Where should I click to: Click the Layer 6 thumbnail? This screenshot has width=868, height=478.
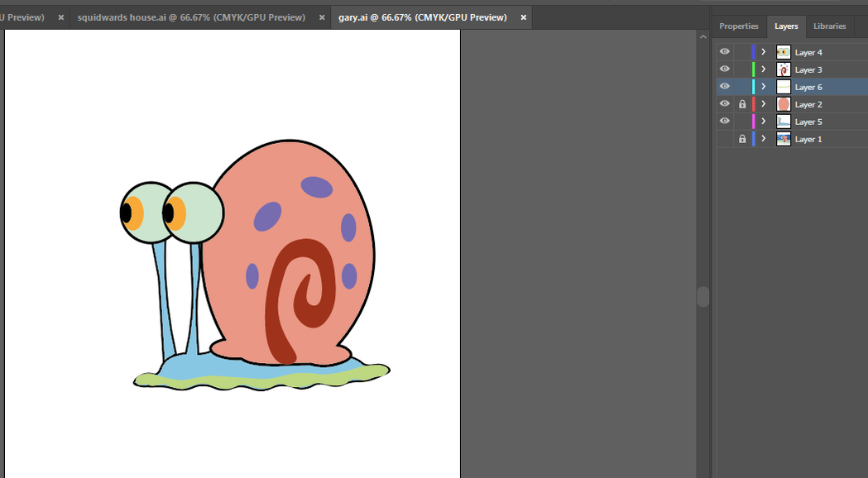[784, 87]
